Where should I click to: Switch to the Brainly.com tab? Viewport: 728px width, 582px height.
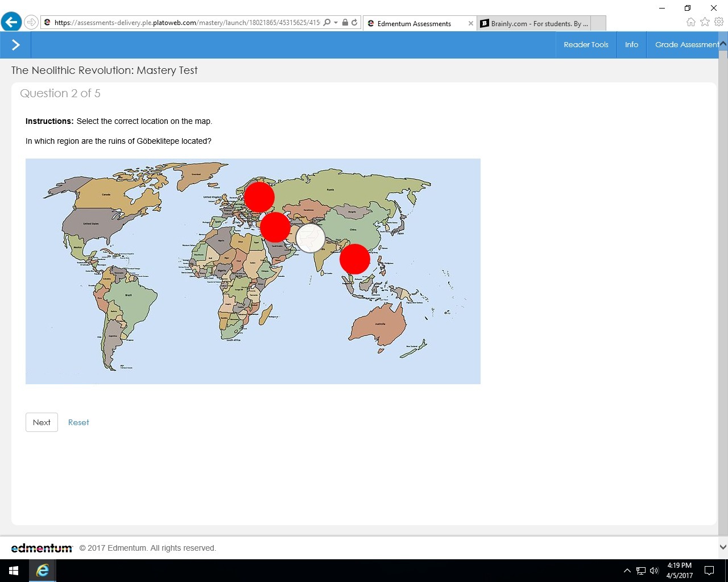tap(533, 23)
